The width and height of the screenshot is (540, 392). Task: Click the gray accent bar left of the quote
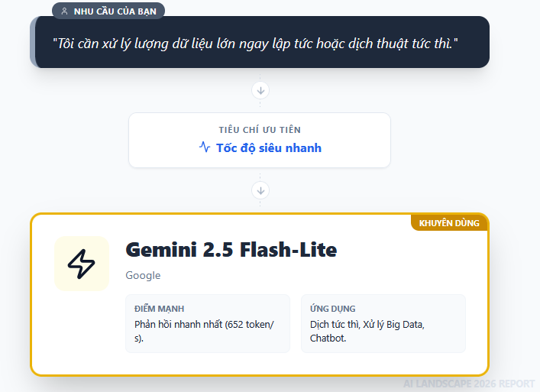[x=33, y=42]
